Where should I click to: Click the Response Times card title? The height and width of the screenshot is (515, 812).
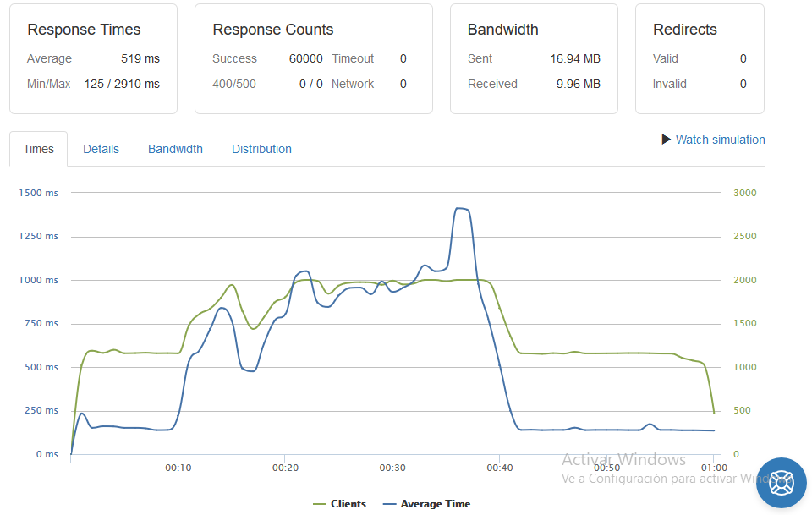(x=84, y=30)
